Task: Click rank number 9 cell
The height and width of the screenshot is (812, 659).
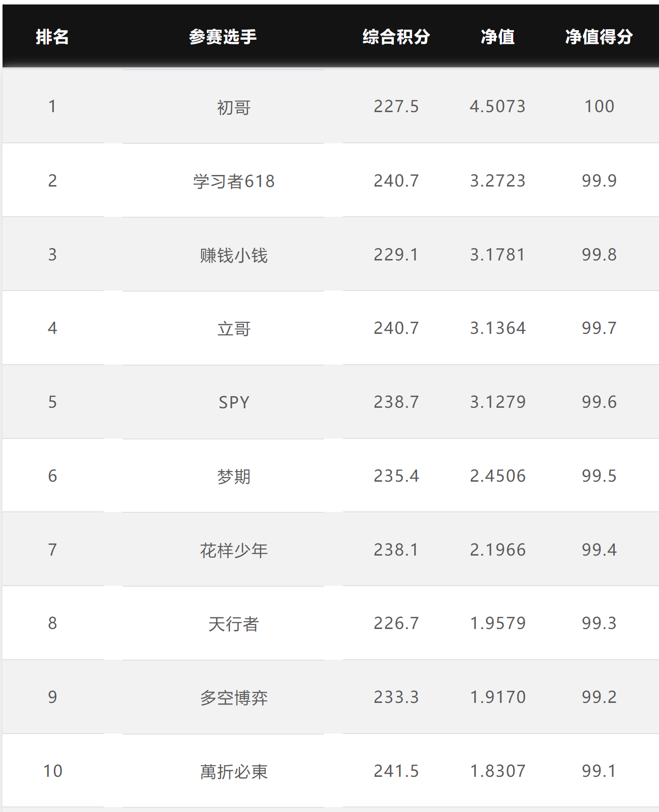Action: (52, 697)
